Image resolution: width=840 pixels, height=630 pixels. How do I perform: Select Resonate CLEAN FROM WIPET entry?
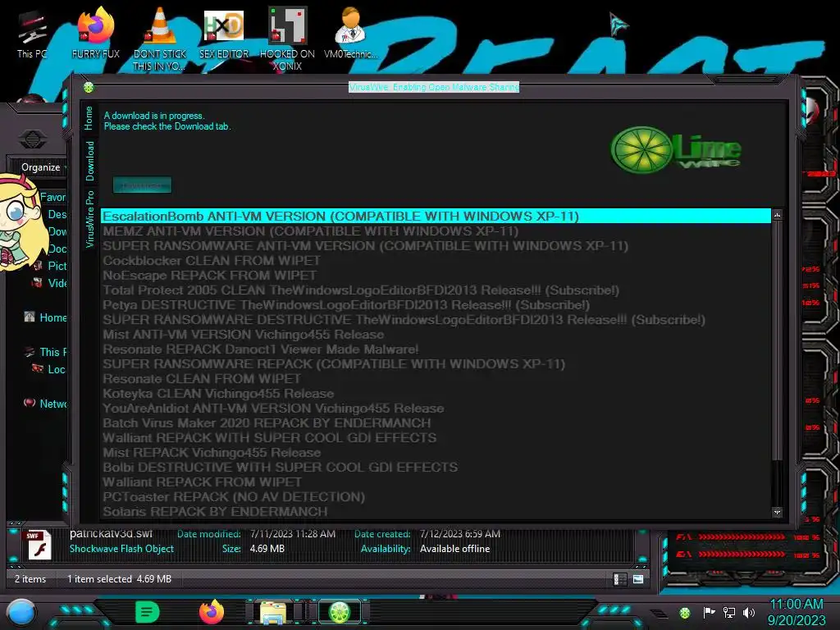pos(436,379)
